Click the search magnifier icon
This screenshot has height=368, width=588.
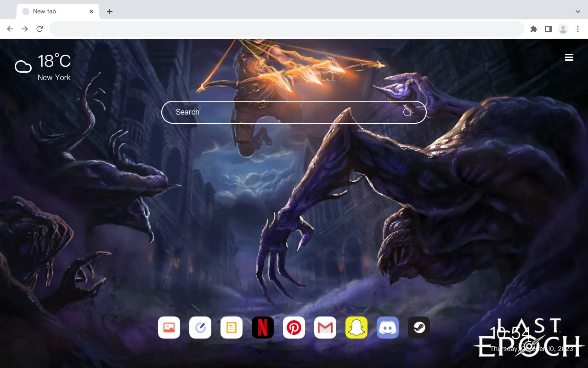pyautogui.click(x=407, y=112)
